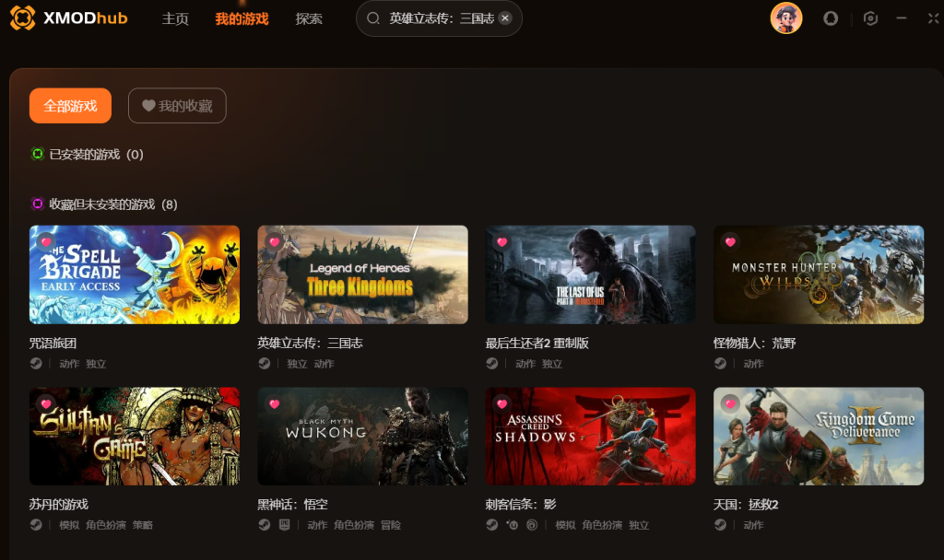
Task: Unfavorite Monster Hunter Wilds via heart
Action: point(730,242)
